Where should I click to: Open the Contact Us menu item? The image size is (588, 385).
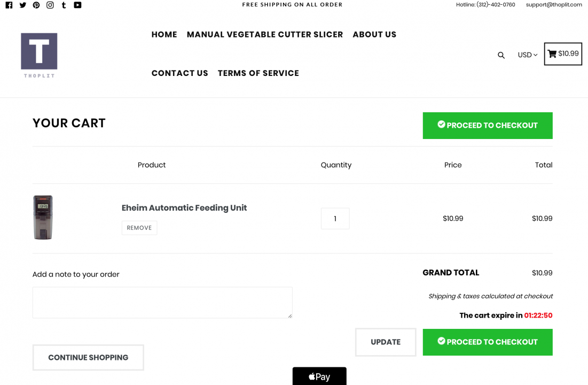(x=179, y=73)
